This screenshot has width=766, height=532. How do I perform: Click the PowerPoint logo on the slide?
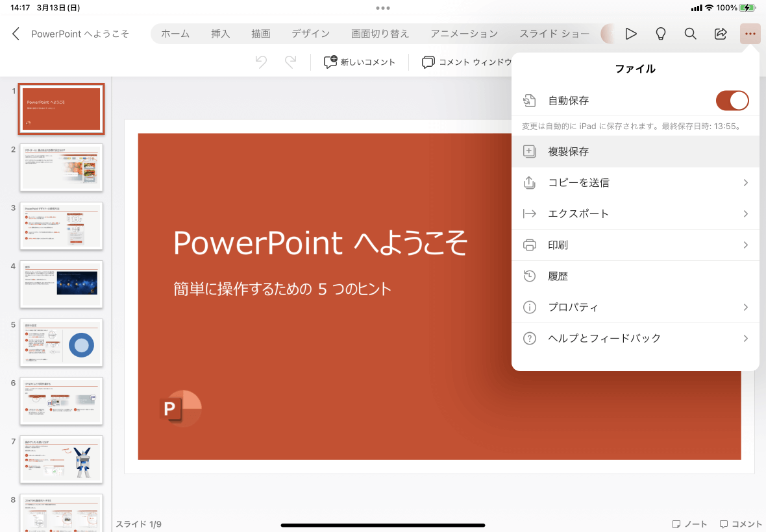180,408
